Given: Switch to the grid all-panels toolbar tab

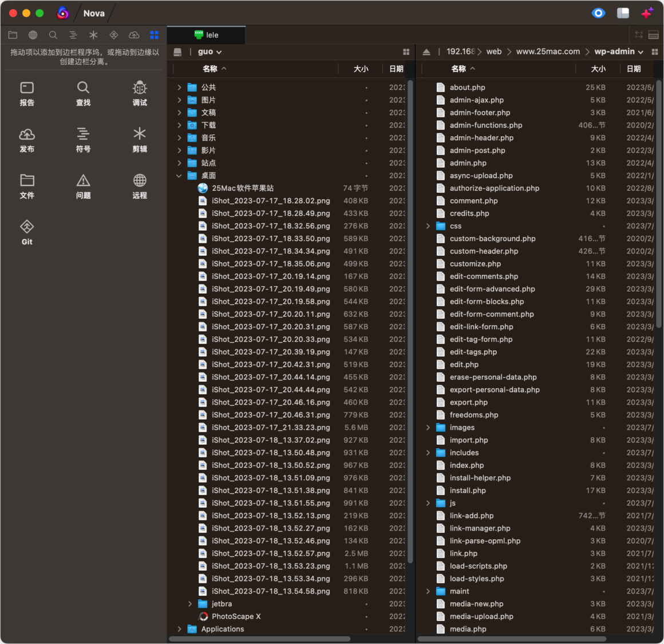Looking at the screenshot, I should [x=154, y=35].
